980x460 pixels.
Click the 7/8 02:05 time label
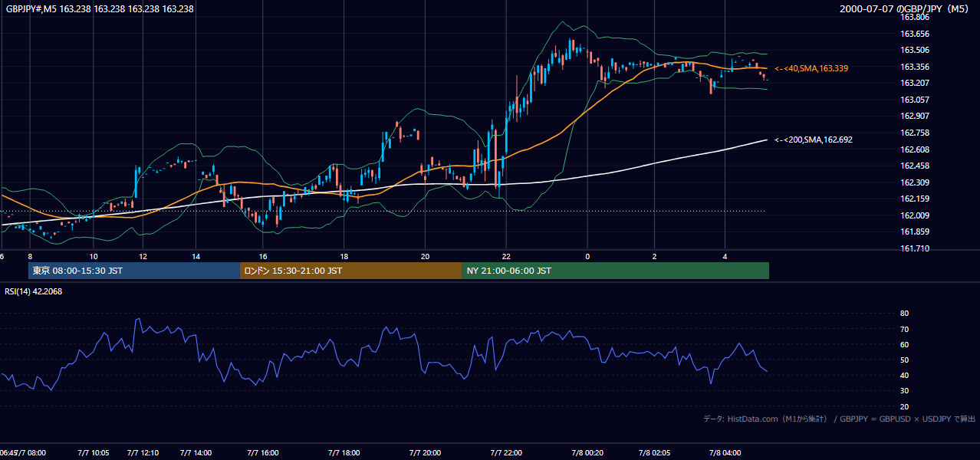(655, 452)
